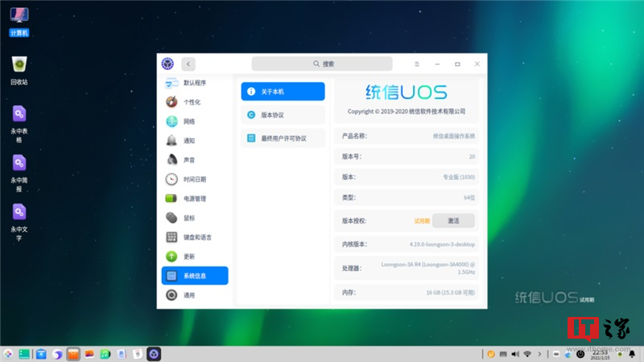Click the 激活 activate button
Viewport: 644px width, 362px height.
click(x=453, y=220)
